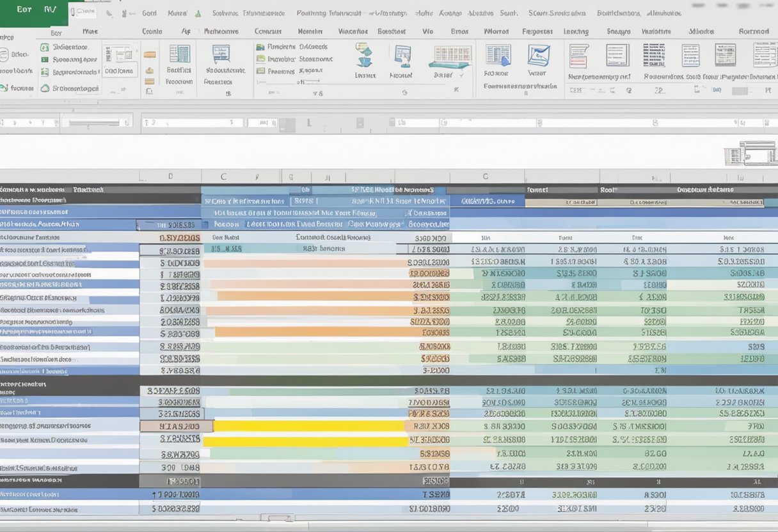Click the recommended charts icon in the ribbon

tap(402, 58)
